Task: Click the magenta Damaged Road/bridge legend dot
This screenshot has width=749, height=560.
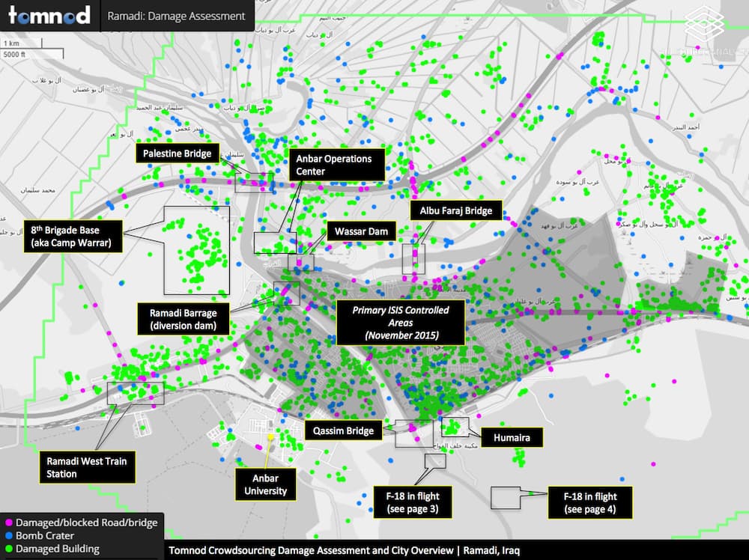Action: pyautogui.click(x=7, y=523)
